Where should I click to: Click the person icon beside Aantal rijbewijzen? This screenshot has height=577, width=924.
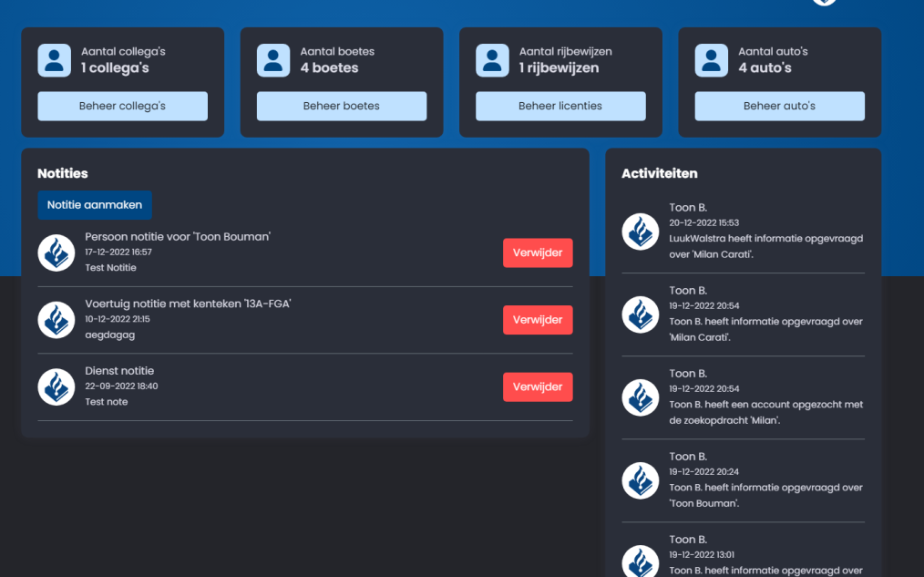492,60
